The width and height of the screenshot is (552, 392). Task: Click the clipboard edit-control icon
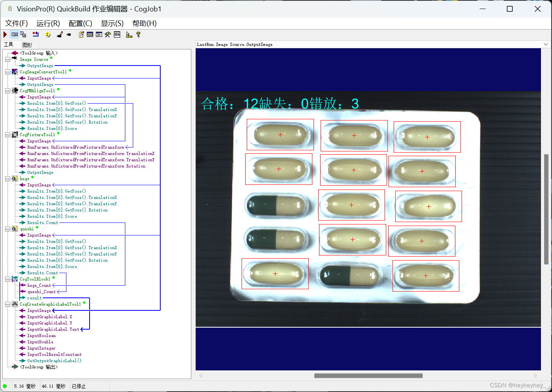coord(81,35)
